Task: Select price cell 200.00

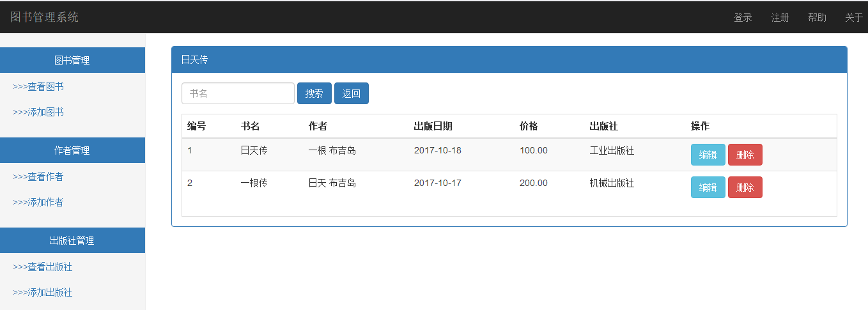Action: pos(534,183)
